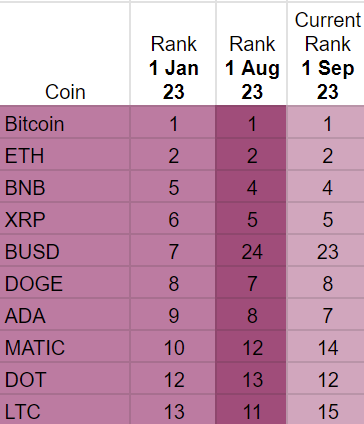Click LTC's current rank value 15

[326, 409]
